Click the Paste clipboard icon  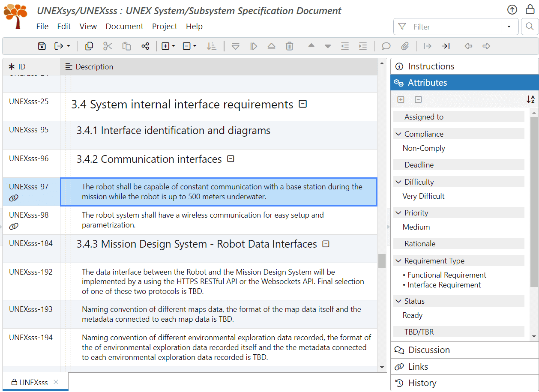[x=126, y=46]
